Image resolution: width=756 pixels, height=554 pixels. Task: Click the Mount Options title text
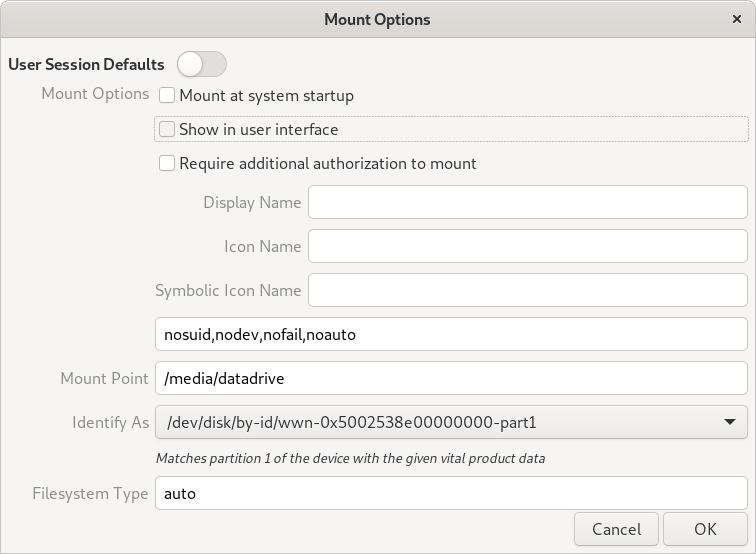point(377,19)
